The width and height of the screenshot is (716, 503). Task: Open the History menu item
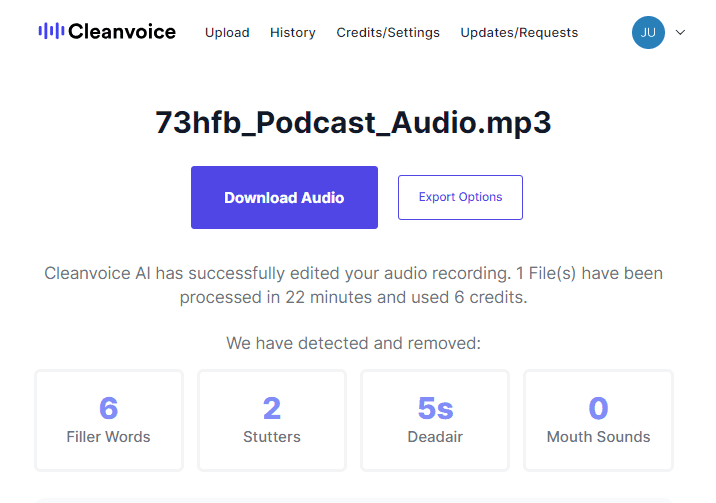293,33
